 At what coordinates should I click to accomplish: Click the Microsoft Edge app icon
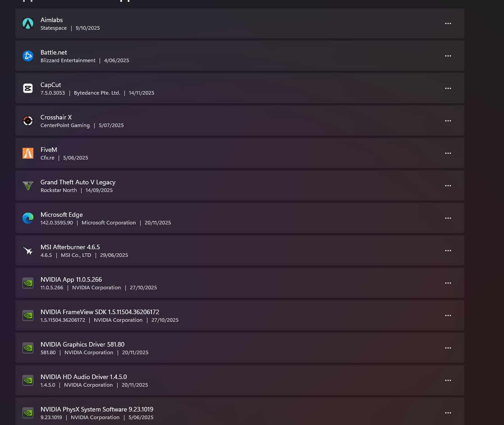28,218
